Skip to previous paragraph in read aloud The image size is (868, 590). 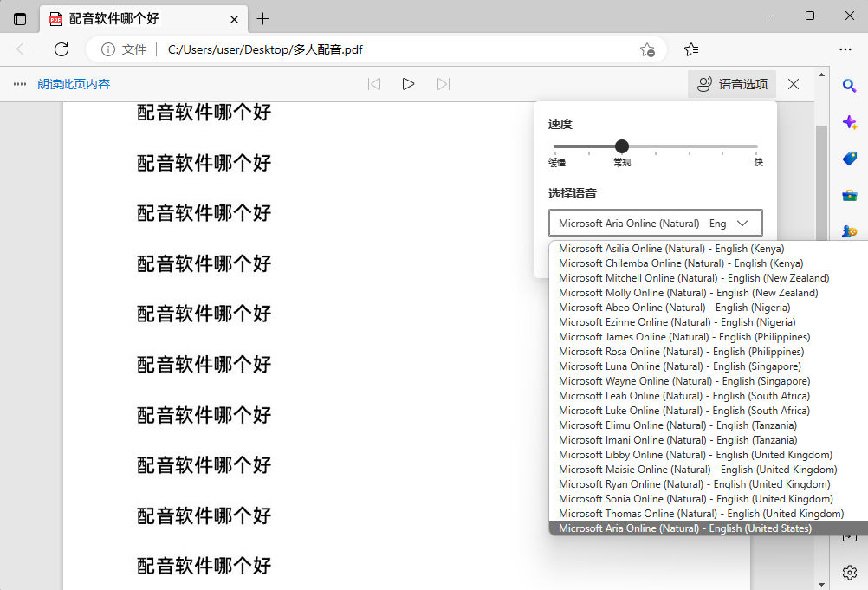374,84
